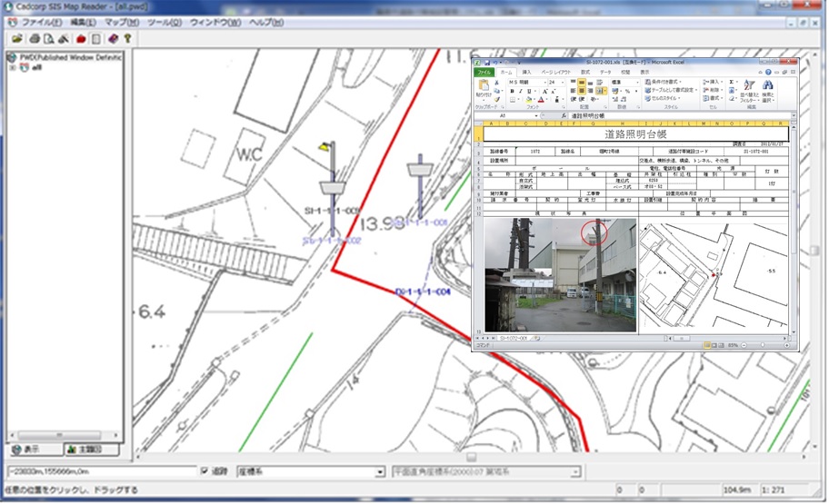Open Print Preview in Map Reader toolbar
829x504 pixels.
(x=49, y=38)
